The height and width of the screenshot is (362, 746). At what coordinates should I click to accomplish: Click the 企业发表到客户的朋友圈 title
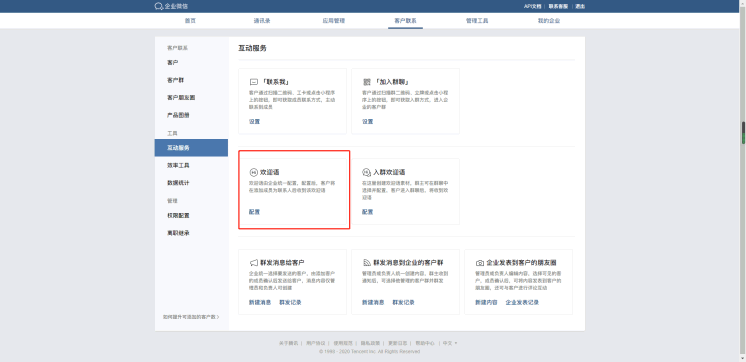(x=521, y=263)
